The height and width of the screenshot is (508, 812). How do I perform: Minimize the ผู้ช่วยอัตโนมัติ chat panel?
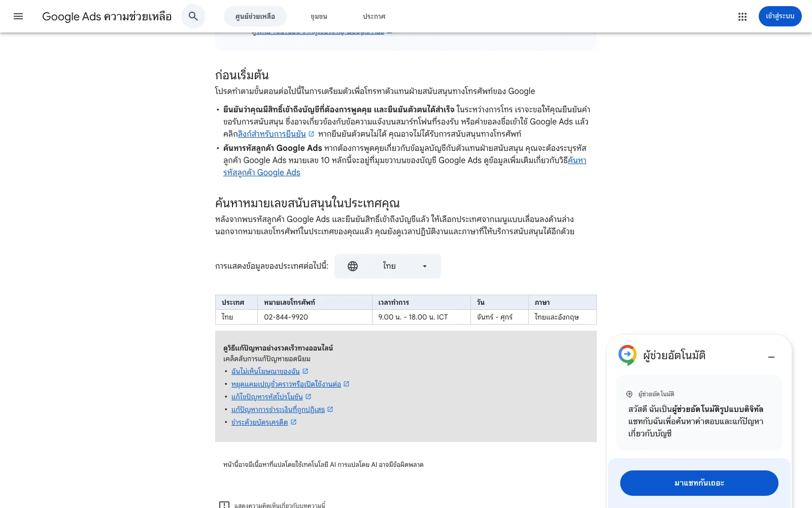pyautogui.click(x=771, y=357)
